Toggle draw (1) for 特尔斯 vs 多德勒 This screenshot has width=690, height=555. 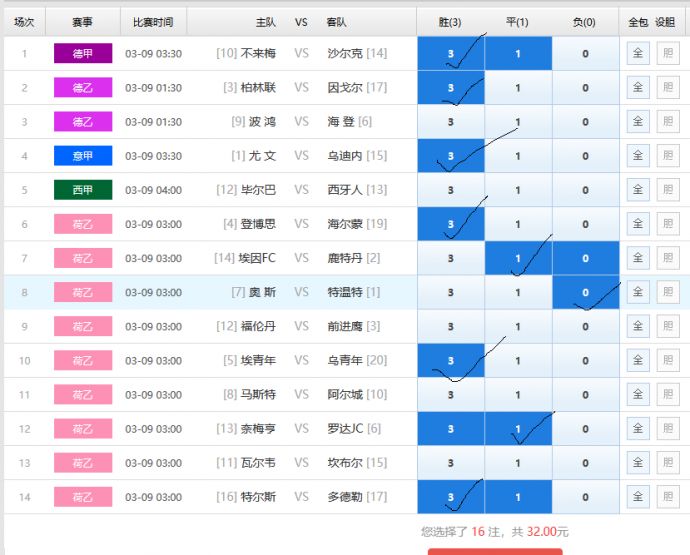[518, 497]
